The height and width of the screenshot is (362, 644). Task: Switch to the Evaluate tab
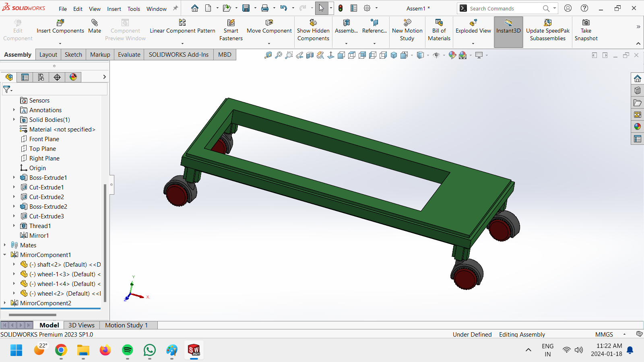tap(129, 55)
